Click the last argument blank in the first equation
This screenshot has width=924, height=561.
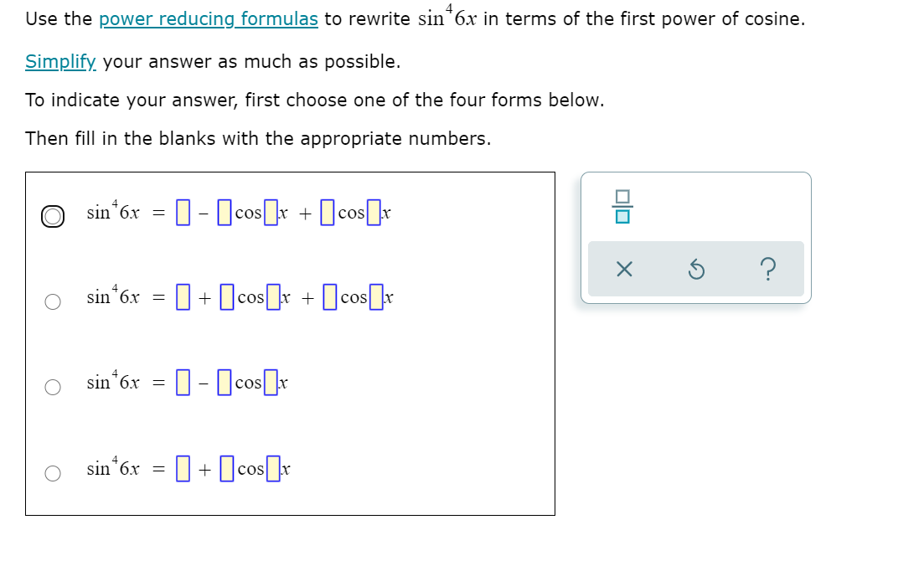pyautogui.click(x=374, y=214)
